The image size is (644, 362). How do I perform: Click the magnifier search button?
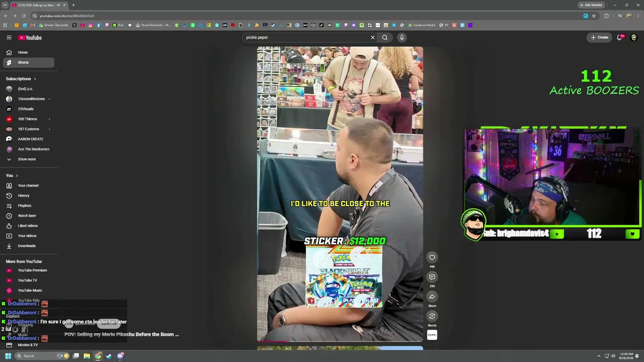coord(385,37)
